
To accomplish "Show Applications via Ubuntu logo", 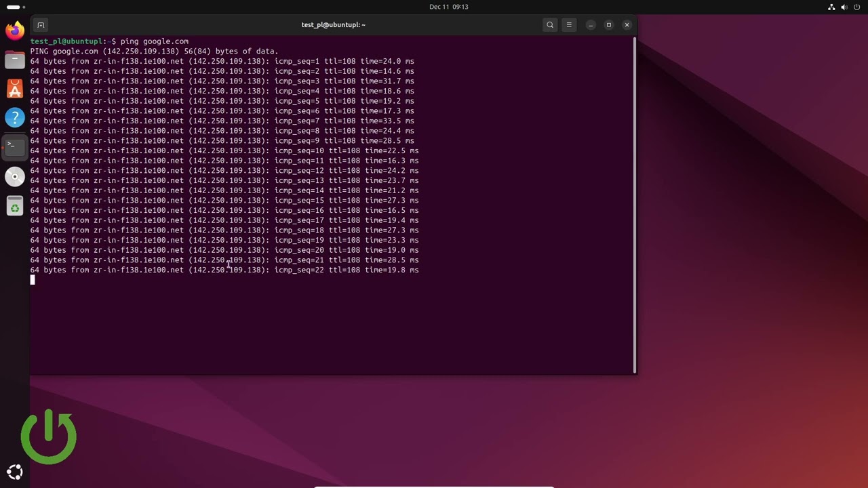I will [14, 472].
